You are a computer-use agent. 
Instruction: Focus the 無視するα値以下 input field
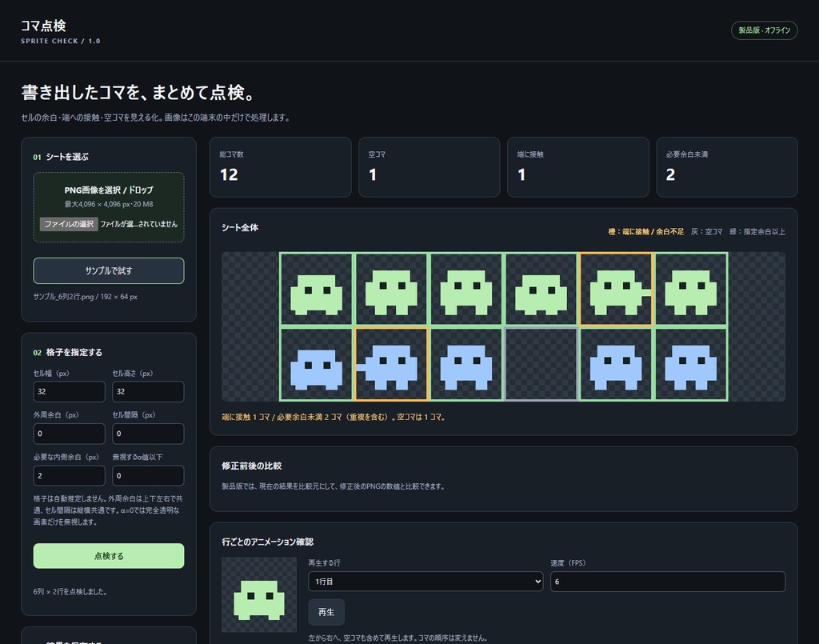(148, 475)
